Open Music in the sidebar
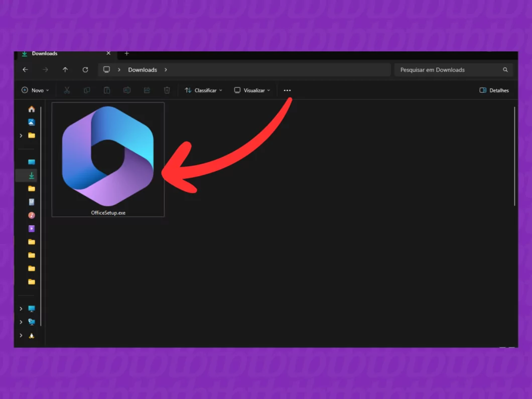Image resolution: width=532 pixels, height=399 pixels. (32, 215)
